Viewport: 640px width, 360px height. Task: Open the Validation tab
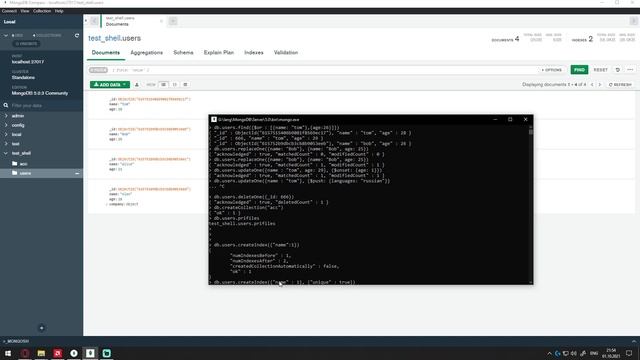pyautogui.click(x=286, y=53)
